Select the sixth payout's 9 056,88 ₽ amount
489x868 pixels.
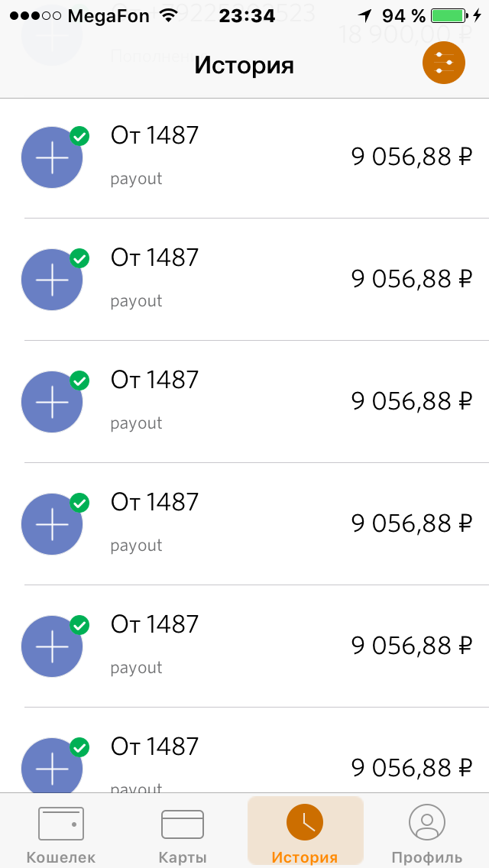[x=412, y=768]
